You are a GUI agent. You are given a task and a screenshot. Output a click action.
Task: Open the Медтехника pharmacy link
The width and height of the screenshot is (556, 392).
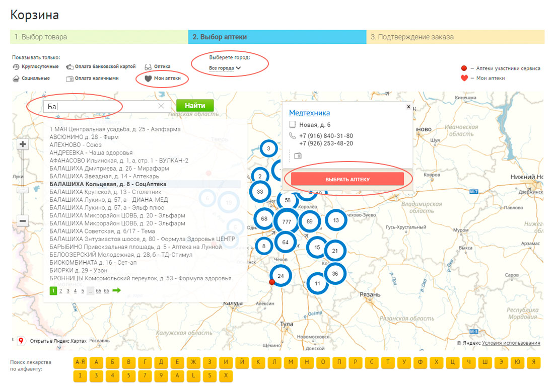(x=310, y=113)
